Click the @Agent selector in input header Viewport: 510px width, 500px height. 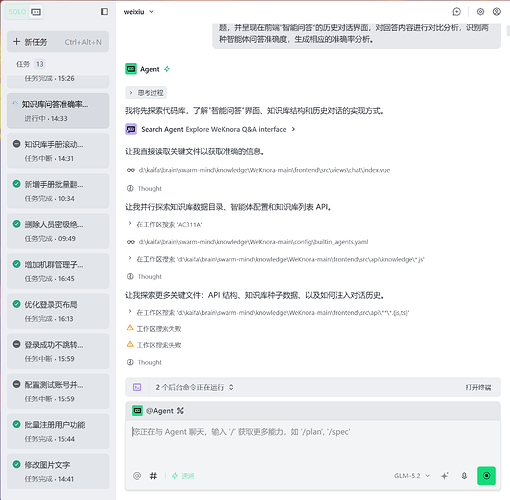tap(153, 411)
